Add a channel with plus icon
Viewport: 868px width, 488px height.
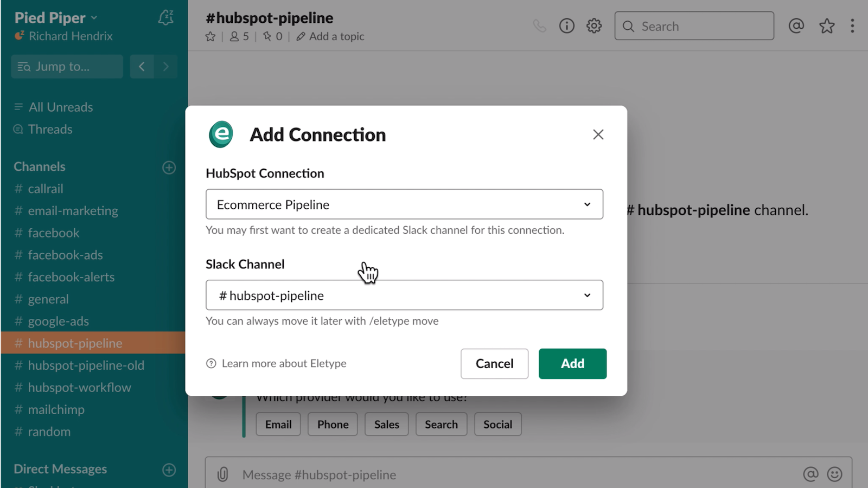pyautogui.click(x=169, y=168)
